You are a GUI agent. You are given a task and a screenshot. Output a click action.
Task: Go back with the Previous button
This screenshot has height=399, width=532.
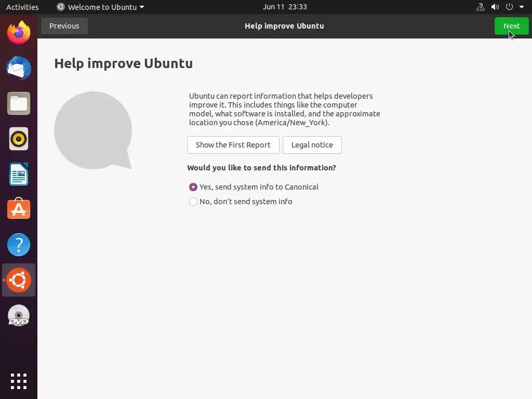64,26
